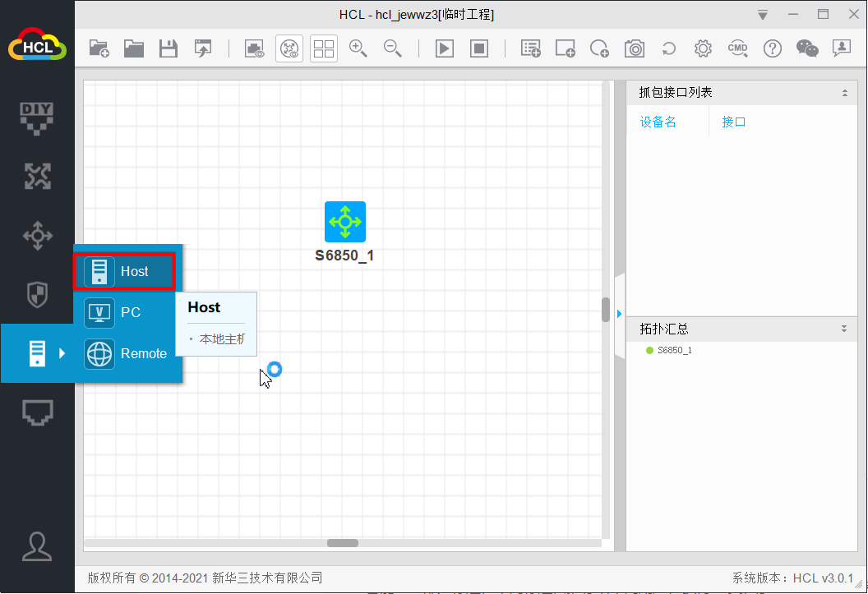Open the cable connection sidebar category

coord(37,412)
